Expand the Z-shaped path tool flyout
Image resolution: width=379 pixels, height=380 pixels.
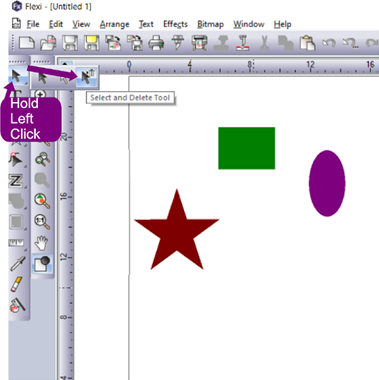[x=16, y=181]
